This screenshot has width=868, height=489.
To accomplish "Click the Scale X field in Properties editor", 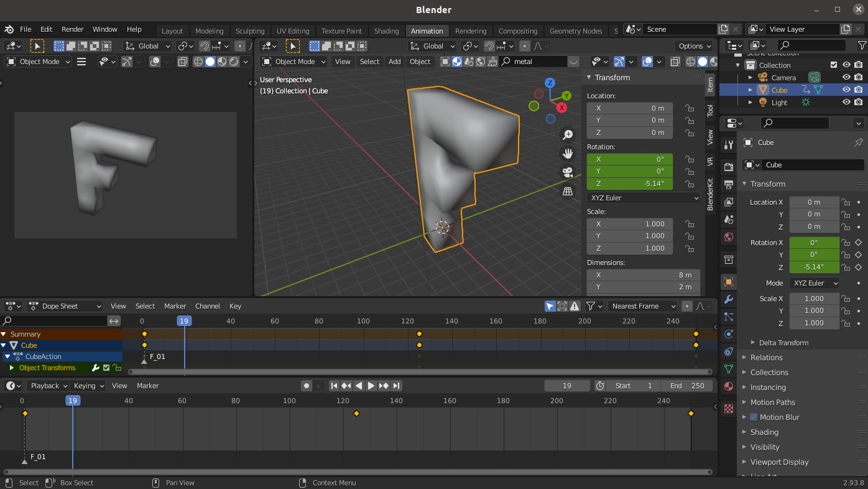I will pyautogui.click(x=814, y=299).
